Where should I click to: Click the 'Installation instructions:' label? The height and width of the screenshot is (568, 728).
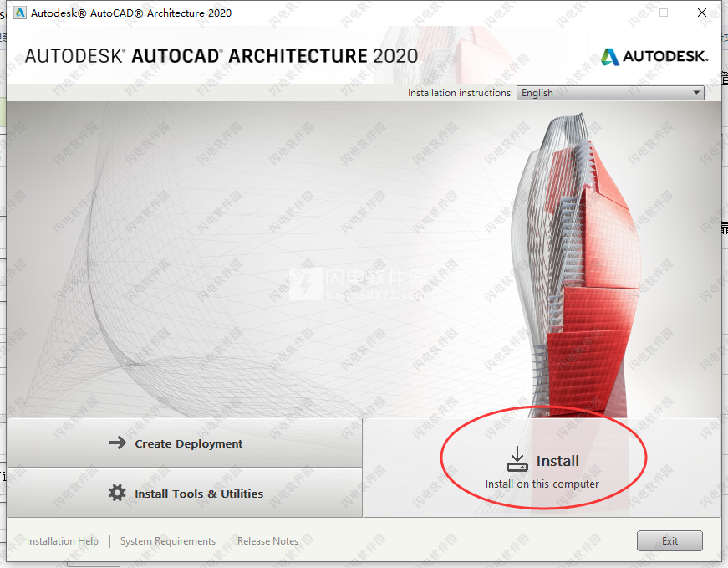460,93
